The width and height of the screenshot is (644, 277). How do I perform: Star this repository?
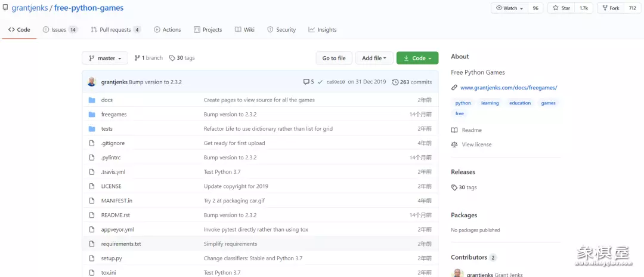coord(561,8)
